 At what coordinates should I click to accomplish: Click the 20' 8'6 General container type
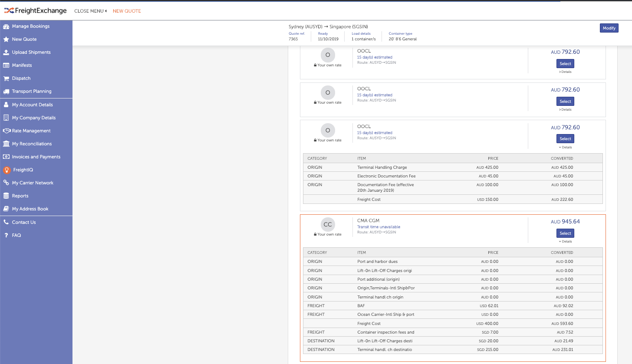point(403,39)
